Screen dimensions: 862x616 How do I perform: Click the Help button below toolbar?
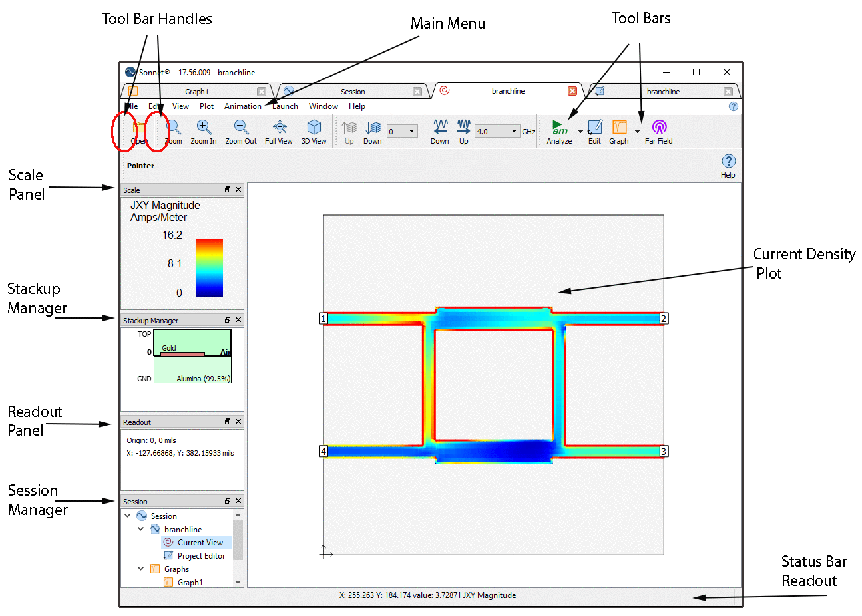pyautogui.click(x=728, y=165)
